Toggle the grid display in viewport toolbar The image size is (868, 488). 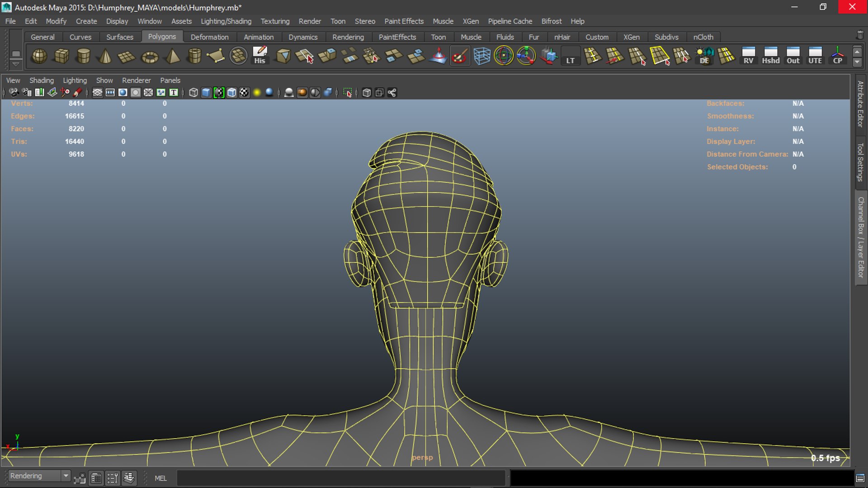tap(97, 93)
